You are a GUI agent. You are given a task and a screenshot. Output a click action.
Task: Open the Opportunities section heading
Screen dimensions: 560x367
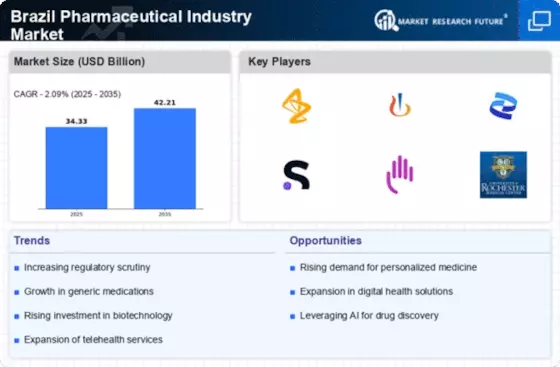pos(325,241)
